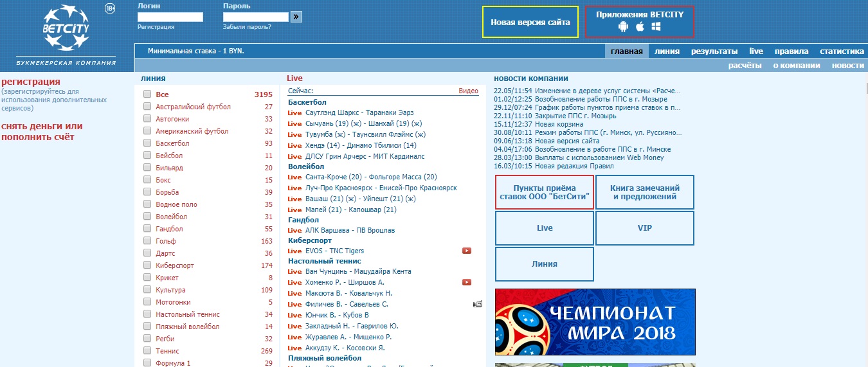868x367 pixels.
Task: Click the Линия tile button
Action: 545,264
